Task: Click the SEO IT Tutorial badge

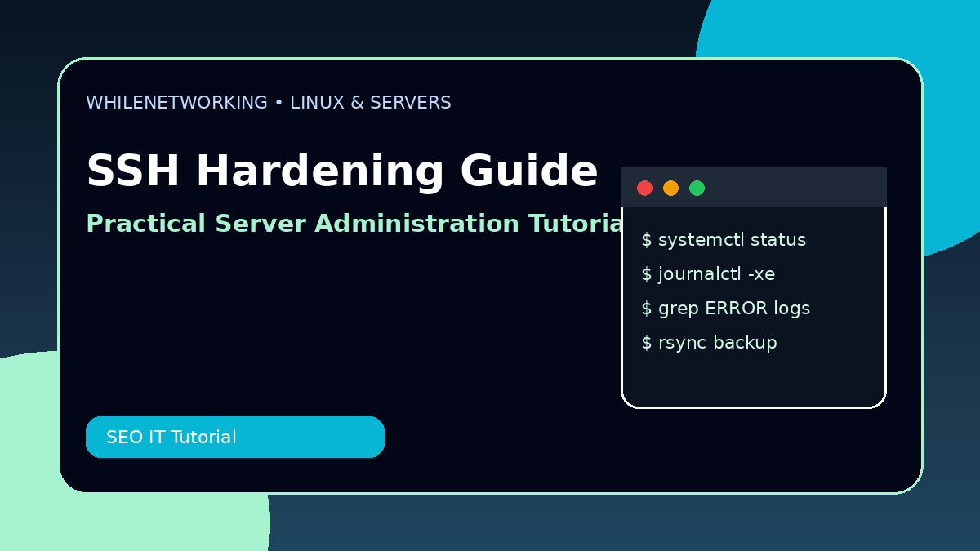Action: pyautogui.click(x=235, y=438)
